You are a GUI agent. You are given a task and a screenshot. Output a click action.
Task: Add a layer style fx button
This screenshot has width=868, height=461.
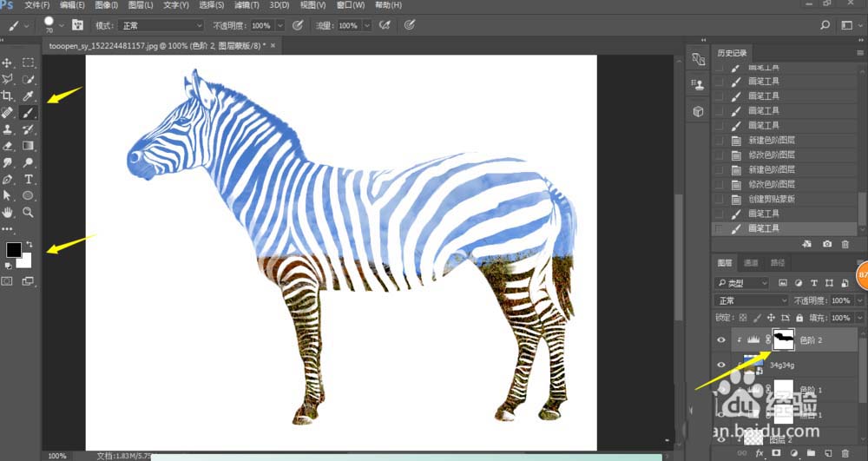click(x=759, y=452)
